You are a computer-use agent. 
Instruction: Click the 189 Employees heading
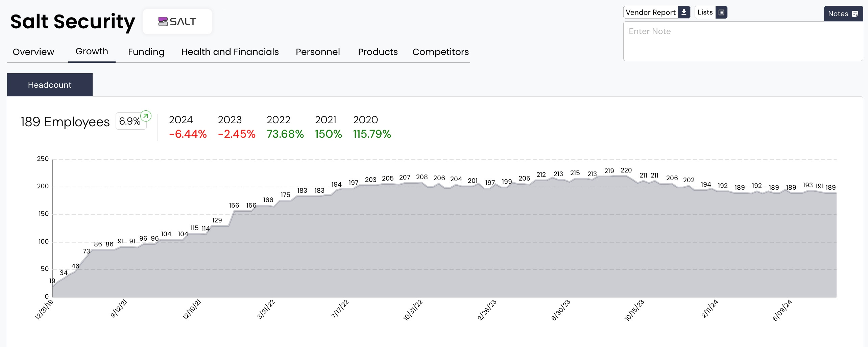(65, 122)
